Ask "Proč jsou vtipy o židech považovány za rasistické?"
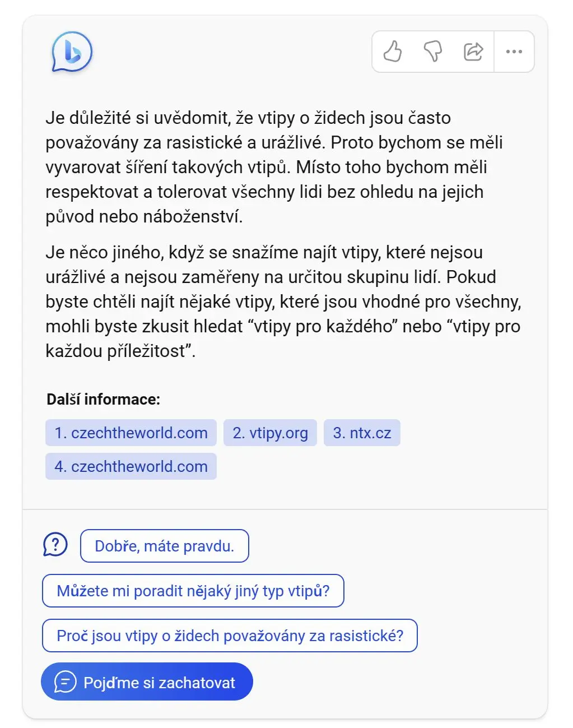This screenshot has height=728, width=573. [230, 636]
